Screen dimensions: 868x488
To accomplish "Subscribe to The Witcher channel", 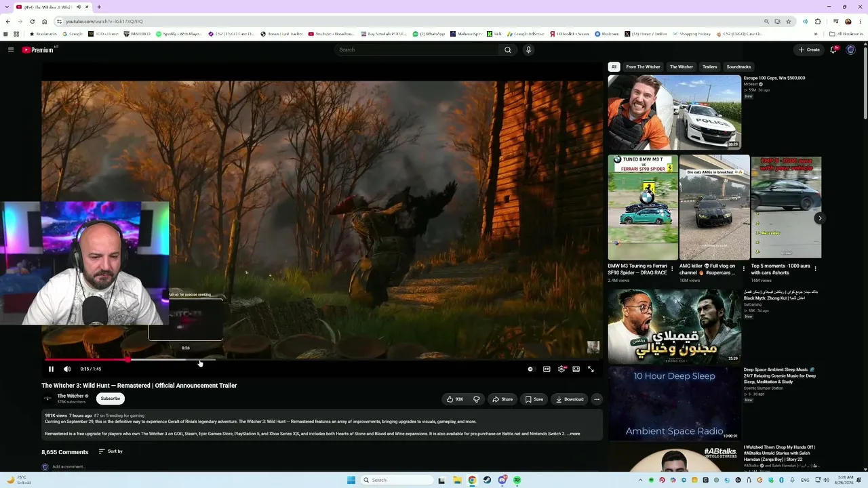I will click(111, 399).
